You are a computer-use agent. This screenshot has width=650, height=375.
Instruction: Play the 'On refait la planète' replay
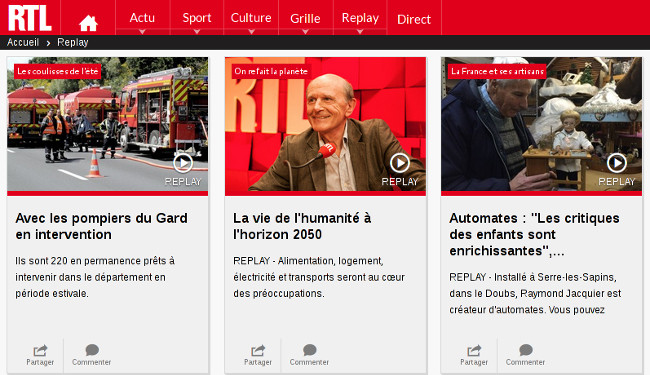coord(400,163)
